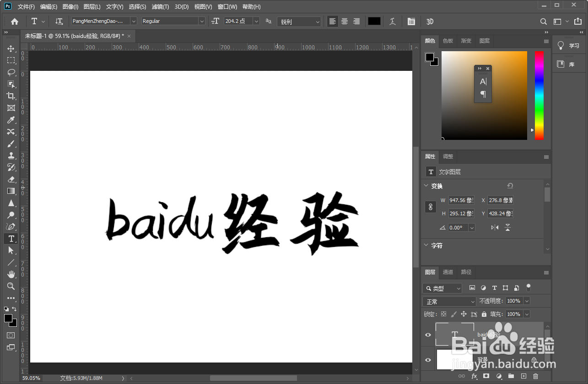Select the Eraser tool

[x=11, y=179]
